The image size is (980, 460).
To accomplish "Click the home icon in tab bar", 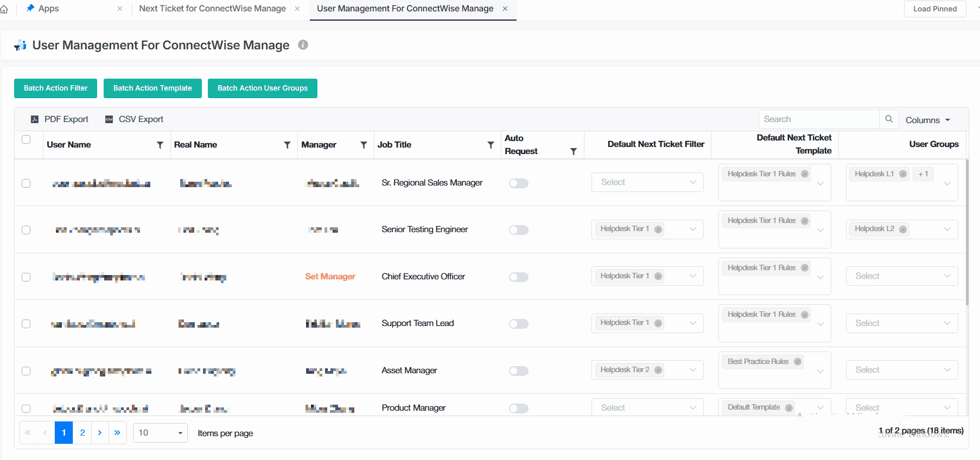I will [x=4, y=9].
